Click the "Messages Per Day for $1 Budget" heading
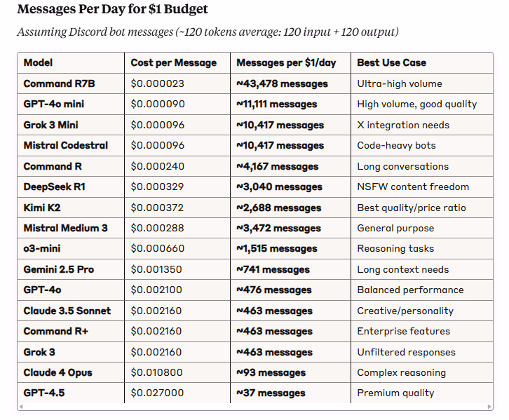This screenshot has height=420, width=509. pos(112,11)
